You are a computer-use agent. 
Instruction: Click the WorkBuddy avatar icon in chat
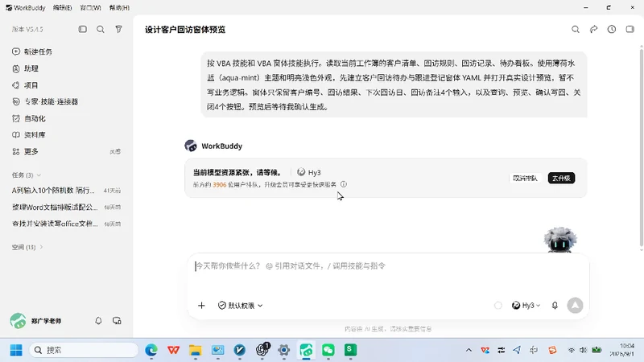pyautogui.click(x=191, y=146)
